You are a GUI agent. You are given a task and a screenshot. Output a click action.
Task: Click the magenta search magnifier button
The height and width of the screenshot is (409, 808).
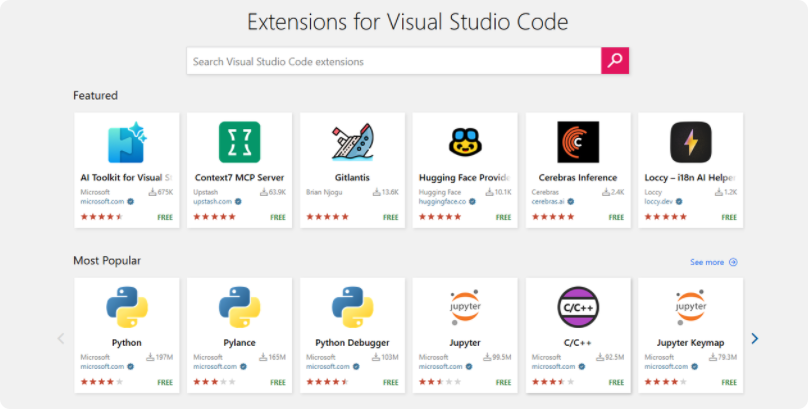click(x=615, y=61)
